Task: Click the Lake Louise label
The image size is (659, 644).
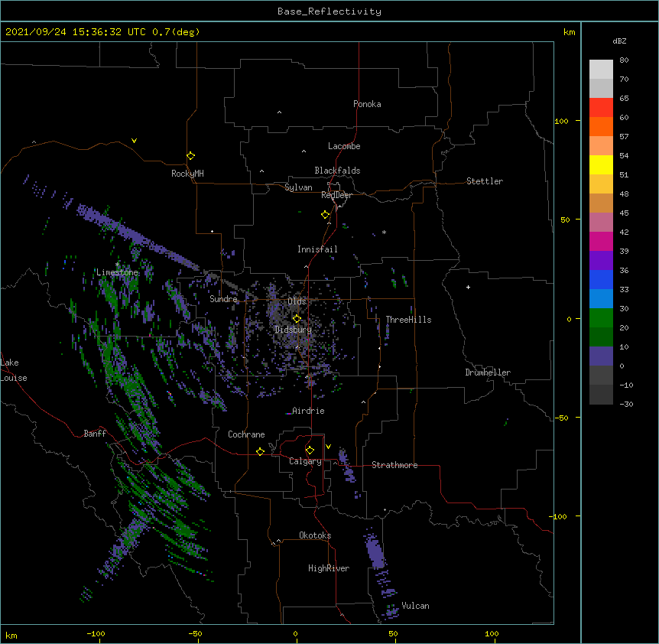Action: [13, 370]
